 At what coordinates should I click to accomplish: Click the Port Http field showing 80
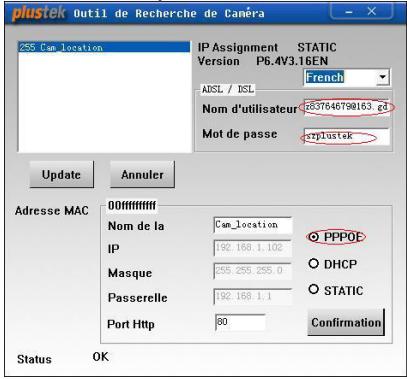(240, 322)
